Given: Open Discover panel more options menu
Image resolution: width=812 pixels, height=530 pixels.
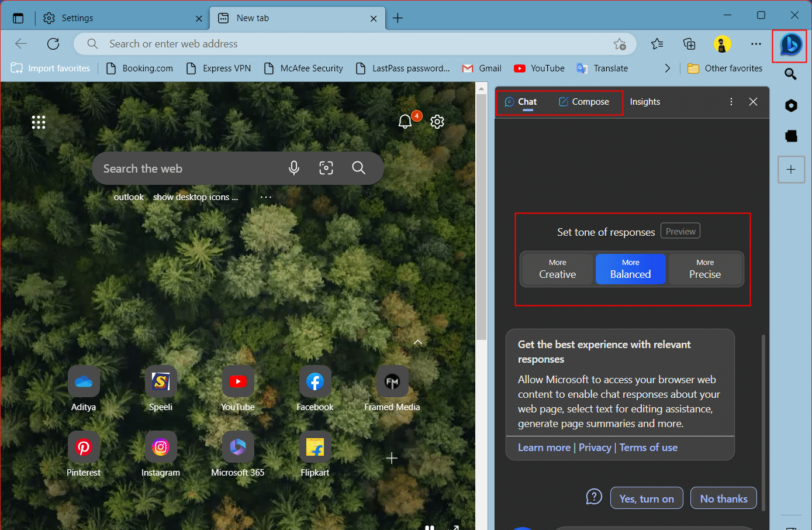Looking at the screenshot, I should pyautogui.click(x=731, y=102).
